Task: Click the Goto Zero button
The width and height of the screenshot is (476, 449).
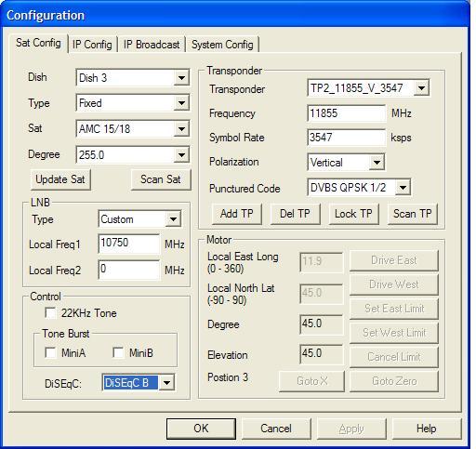Action: [394, 381]
